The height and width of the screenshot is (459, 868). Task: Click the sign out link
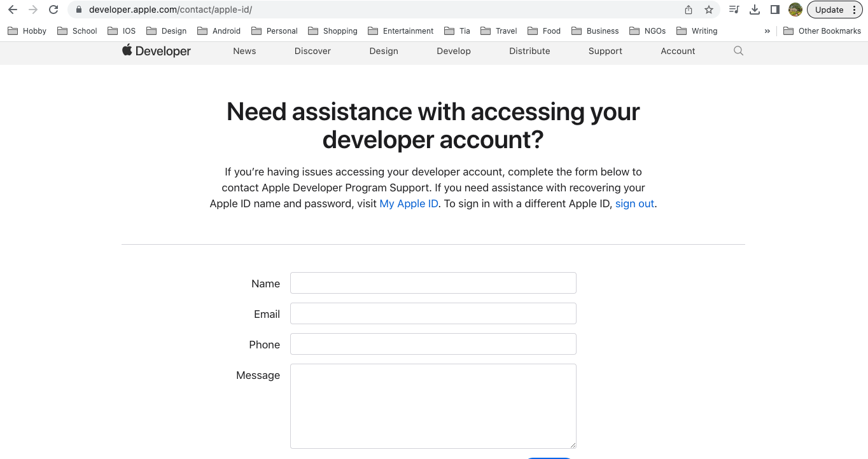(x=634, y=204)
